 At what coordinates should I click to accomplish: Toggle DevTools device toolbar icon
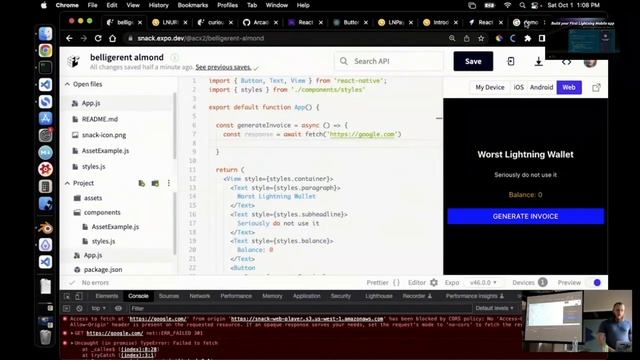pyautogui.click(x=79, y=296)
